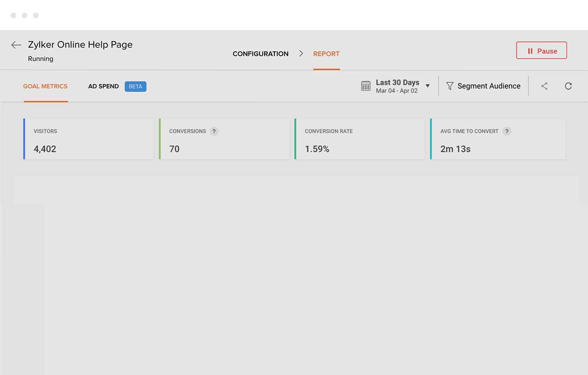
Task: Open the Goal Metrics tab
Action: [45, 86]
